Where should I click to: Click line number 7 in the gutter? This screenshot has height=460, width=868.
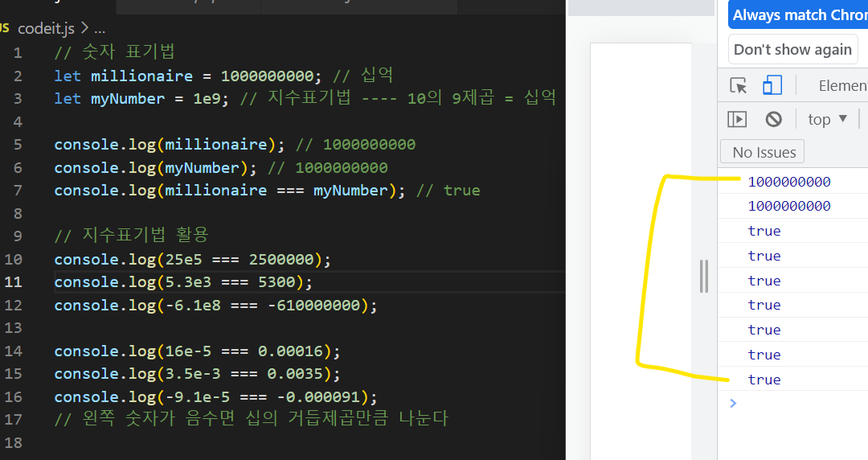point(18,191)
